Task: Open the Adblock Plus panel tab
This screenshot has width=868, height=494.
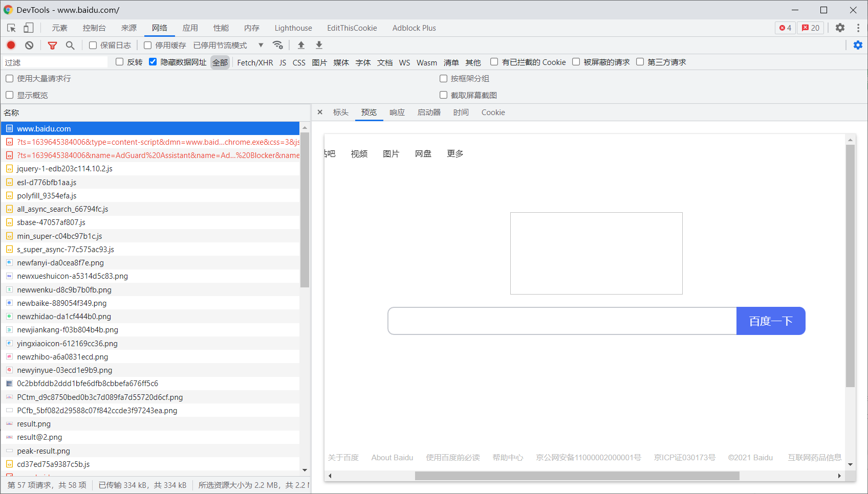Action: tap(414, 28)
